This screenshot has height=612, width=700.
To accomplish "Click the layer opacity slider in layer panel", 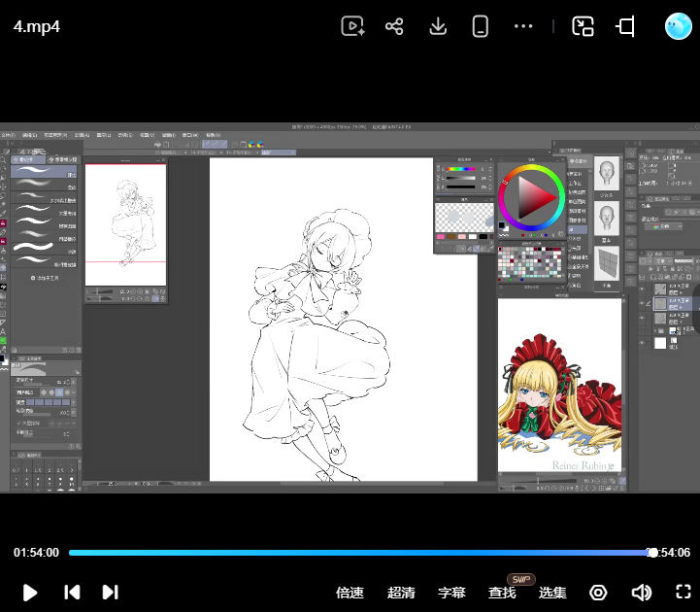I will [683, 261].
